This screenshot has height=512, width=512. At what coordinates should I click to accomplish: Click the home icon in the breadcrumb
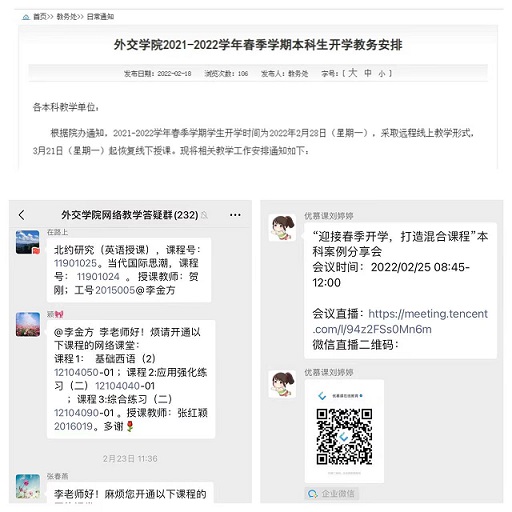click(26, 17)
